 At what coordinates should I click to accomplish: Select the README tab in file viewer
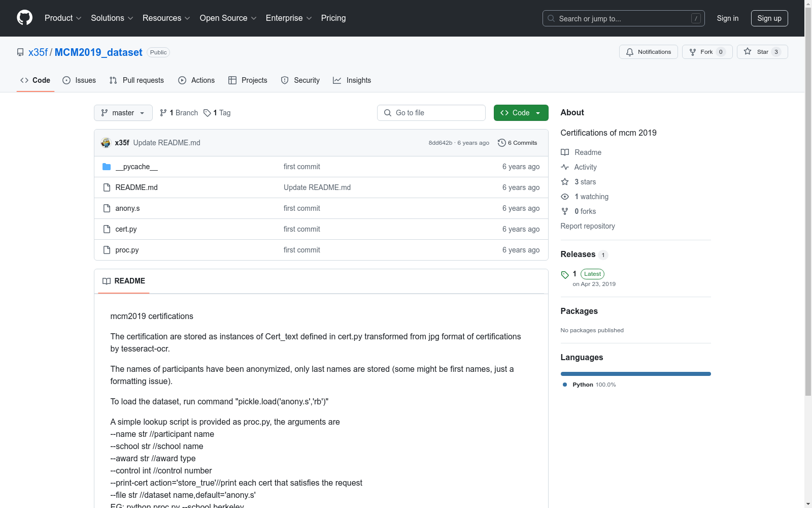[124, 281]
